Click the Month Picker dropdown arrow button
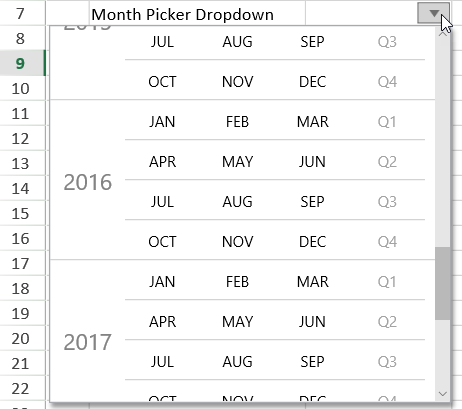Viewport: 462px width, 409px height. pos(433,13)
